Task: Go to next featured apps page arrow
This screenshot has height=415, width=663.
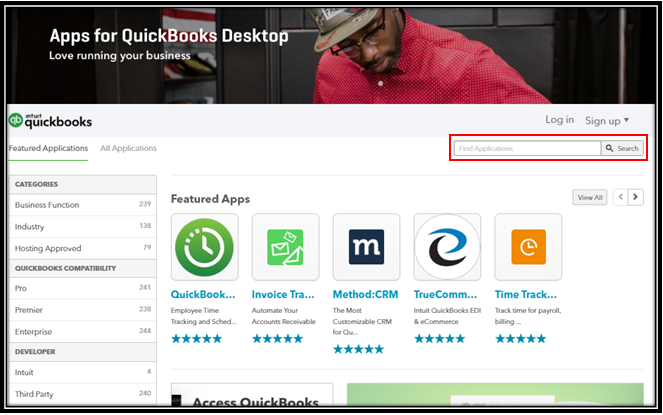Action: coord(636,197)
